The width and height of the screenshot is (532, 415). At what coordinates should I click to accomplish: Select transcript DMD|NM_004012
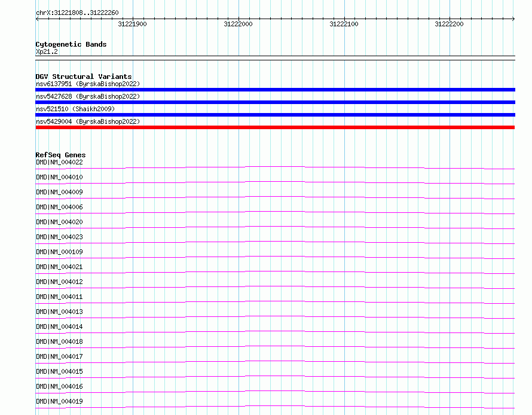tap(59, 282)
